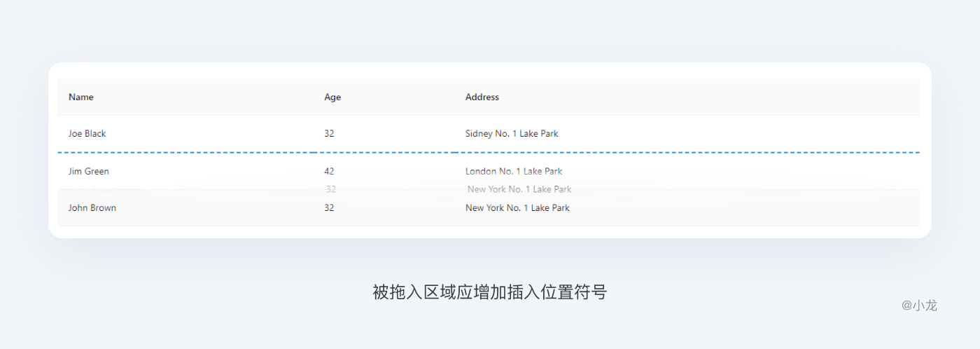The height and width of the screenshot is (349, 980).
Task: Click the Age column header
Action: pos(332,97)
